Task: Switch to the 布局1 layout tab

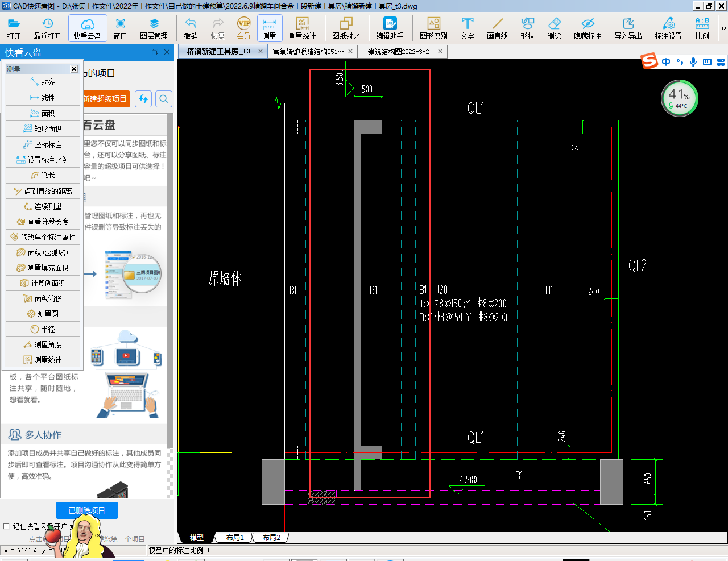Action: tap(234, 537)
